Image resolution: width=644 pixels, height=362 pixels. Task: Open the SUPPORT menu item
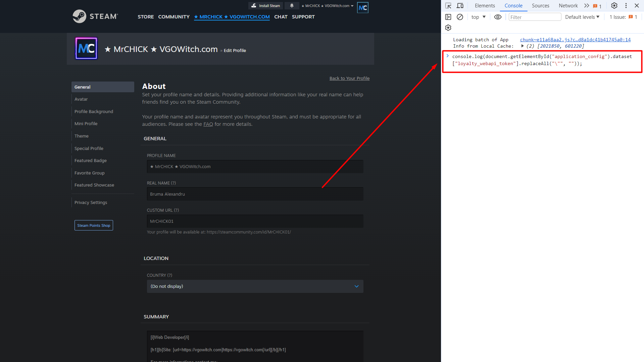(x=303, y=17)
